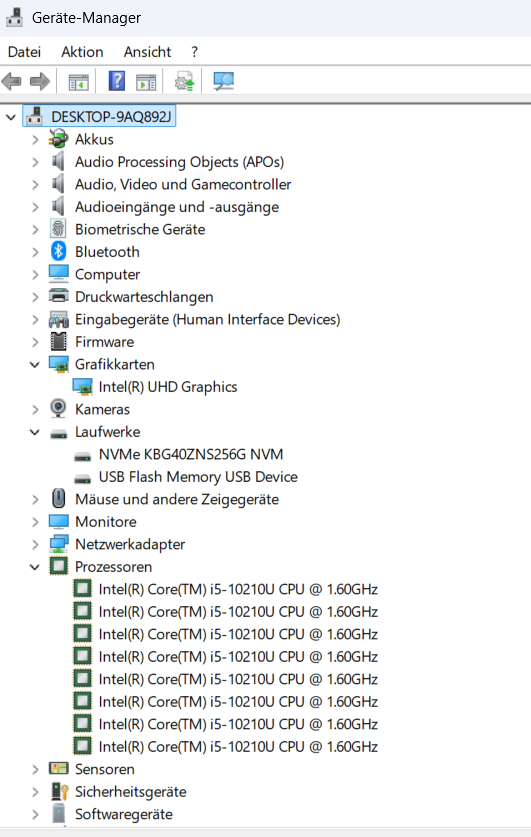Click the Mäuse und andere Zeigegeräte icon

[58, 499]
